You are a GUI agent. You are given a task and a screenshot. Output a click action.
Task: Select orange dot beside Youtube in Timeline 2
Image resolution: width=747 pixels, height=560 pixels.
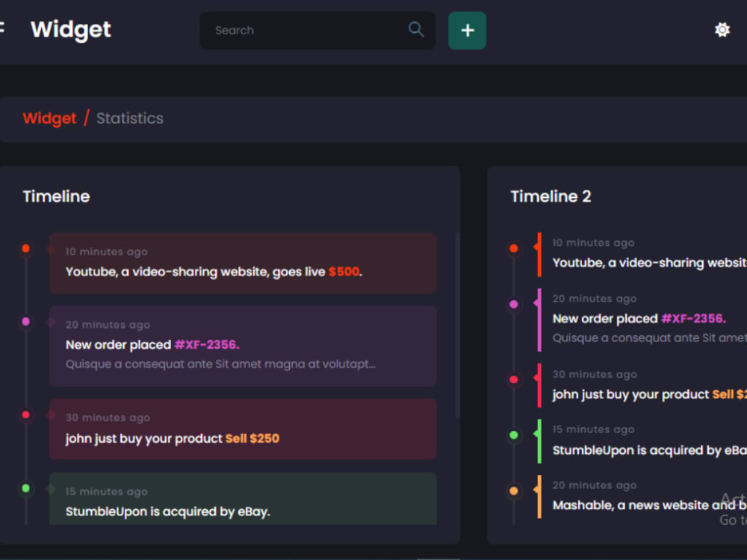(514, 248)
